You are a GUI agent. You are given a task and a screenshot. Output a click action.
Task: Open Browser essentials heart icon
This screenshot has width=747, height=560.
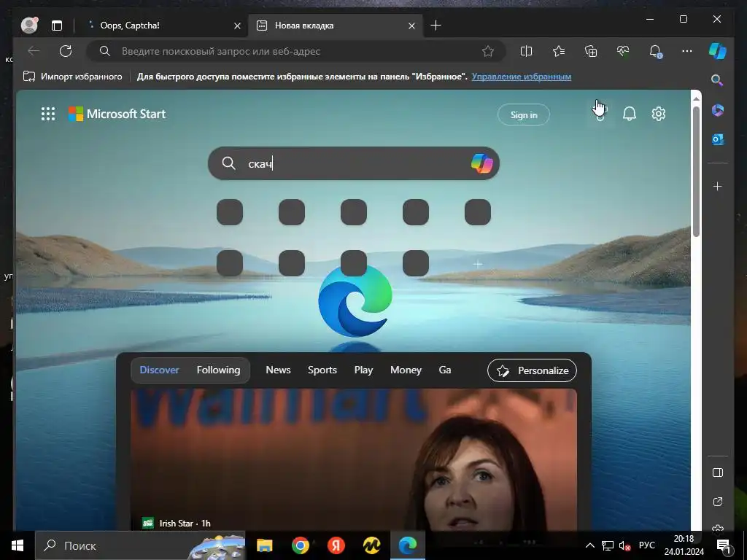tap(623, 51)
